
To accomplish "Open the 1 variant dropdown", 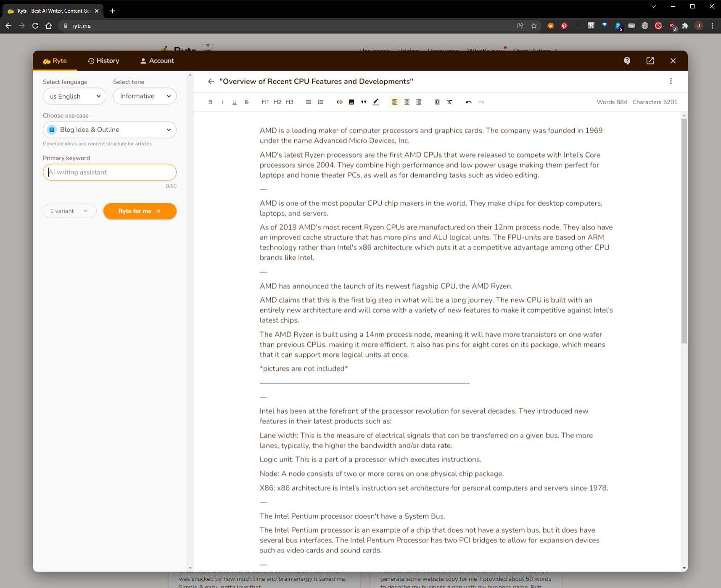I will click(70, 211).
